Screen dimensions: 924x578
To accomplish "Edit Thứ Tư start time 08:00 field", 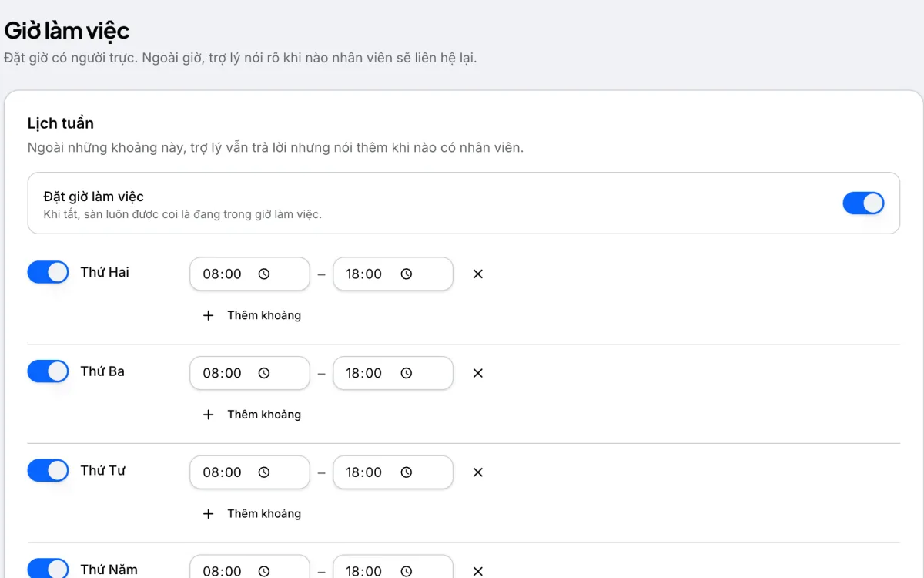I will click(x=249, y=472).
